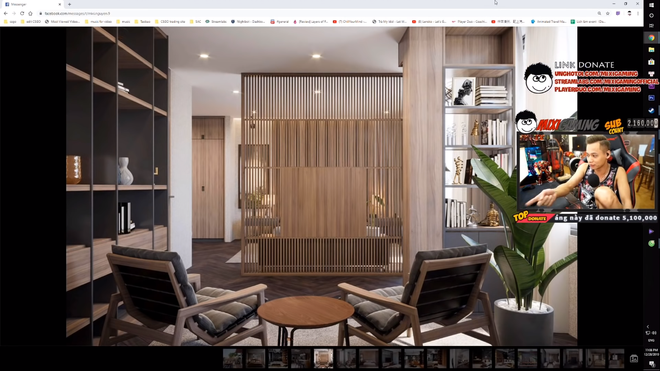Open the Taobao bookmarks folder
The width and height of the screenshot is (660, 371).
[x=142, y=21]
